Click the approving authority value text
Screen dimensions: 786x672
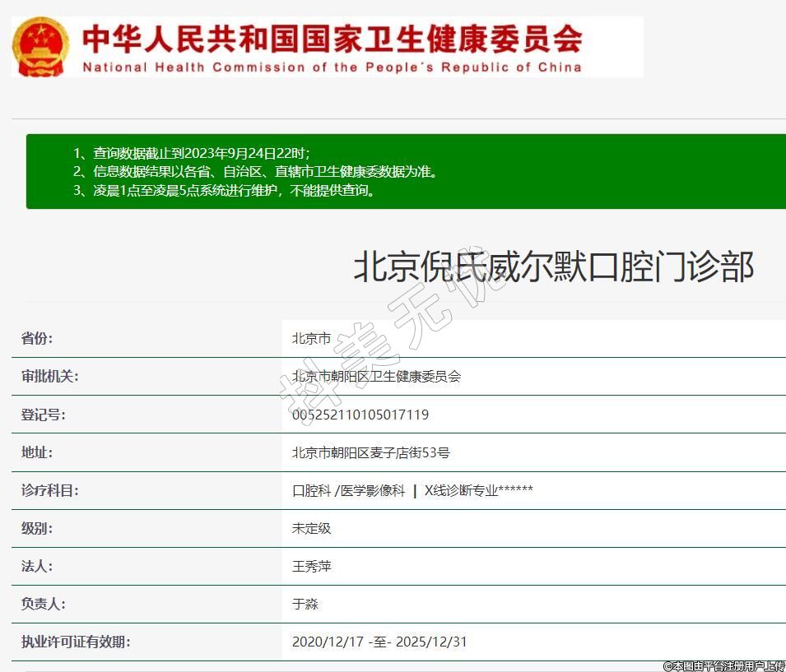coord(376,377)
